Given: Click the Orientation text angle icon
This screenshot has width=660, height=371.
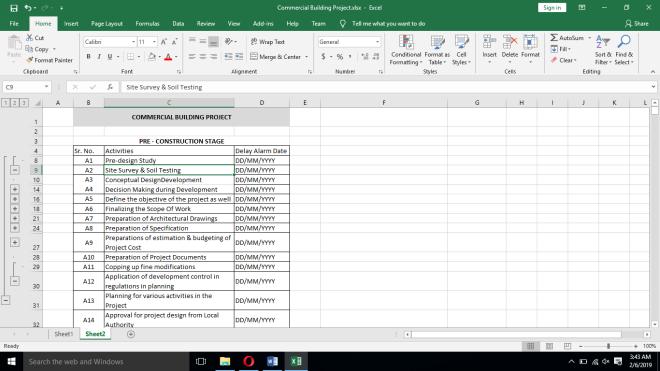Looking at the screenshot, I should pos(229,42).
